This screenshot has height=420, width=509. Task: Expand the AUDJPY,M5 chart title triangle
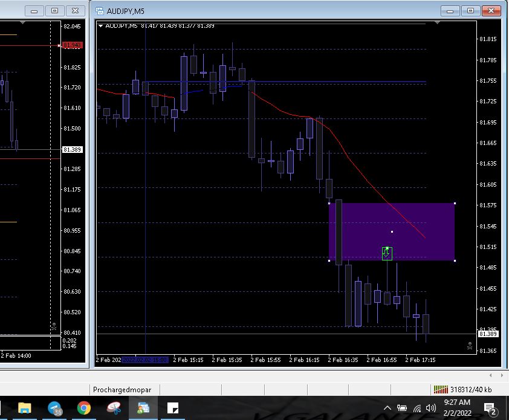point(100,25)
